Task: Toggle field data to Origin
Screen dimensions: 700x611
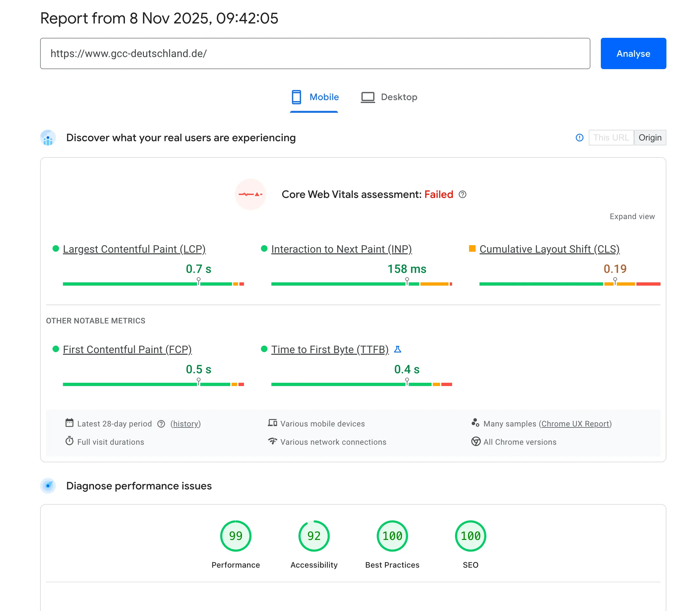Action: tap(649, 137)
